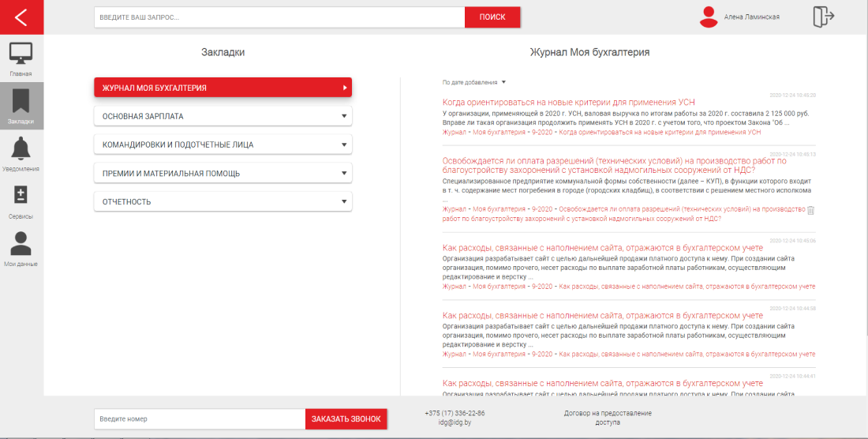
Task: Delete bookmark using the trash icon
Action: (x=810, y=210)
